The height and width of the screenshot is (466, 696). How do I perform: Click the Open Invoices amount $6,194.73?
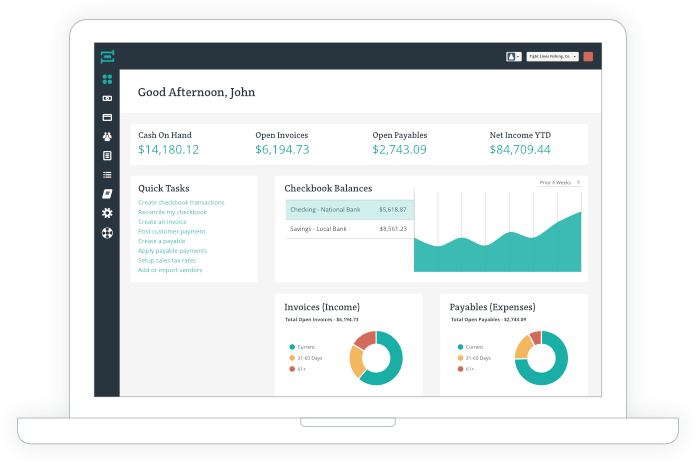(x=282, y=150)
